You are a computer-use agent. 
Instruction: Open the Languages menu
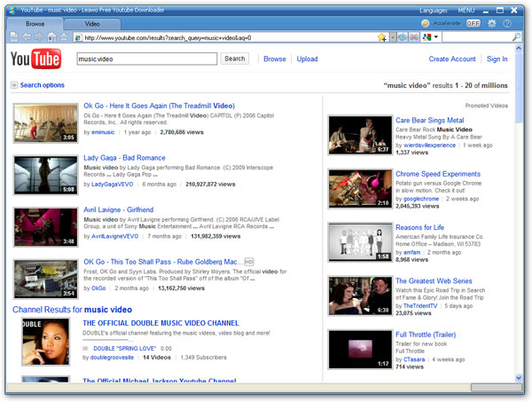point(434,11)
